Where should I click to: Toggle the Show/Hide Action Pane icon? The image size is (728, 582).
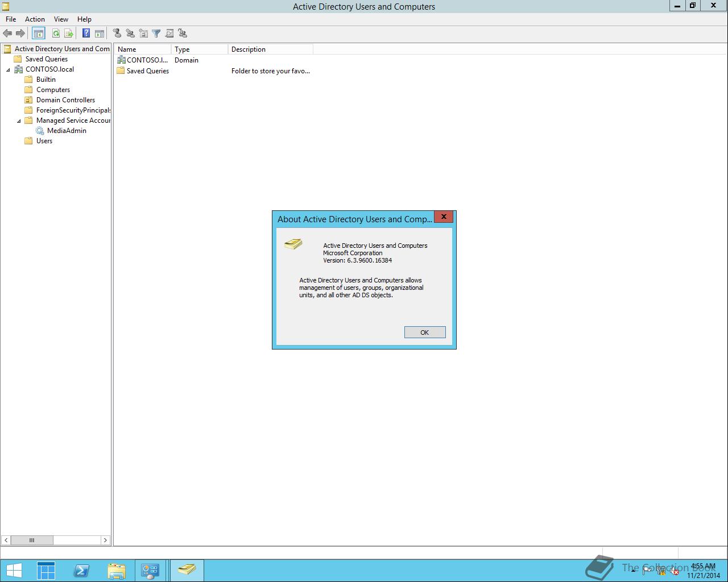(x=99, y=34)
